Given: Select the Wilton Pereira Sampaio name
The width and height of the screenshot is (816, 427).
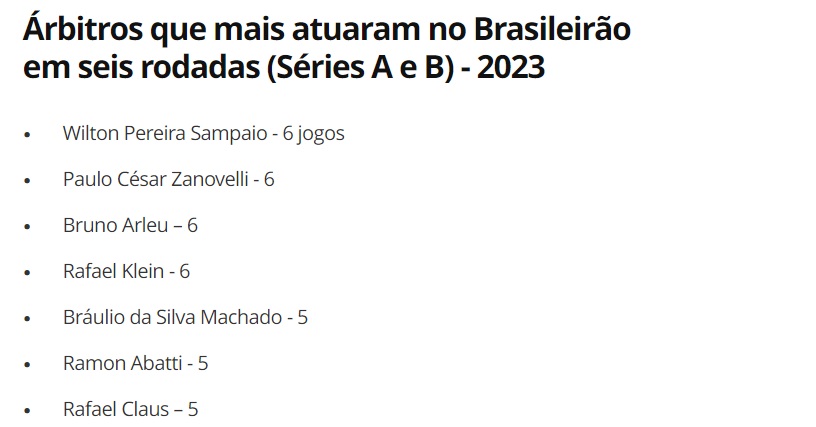Looking at the screenshot, I should pos(165,133).
